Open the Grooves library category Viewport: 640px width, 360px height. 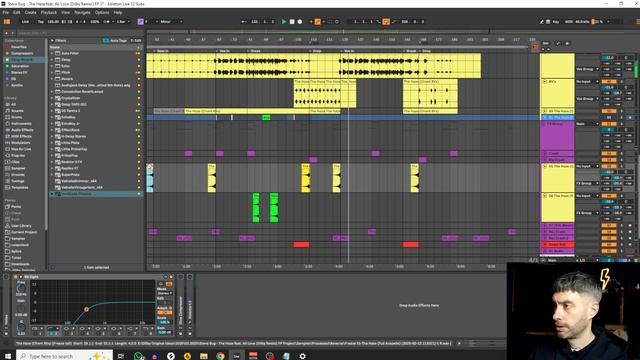coord(18,175)
